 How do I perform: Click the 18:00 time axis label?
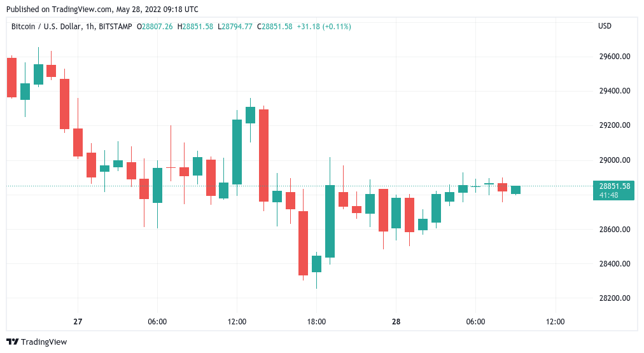point(316,322)
